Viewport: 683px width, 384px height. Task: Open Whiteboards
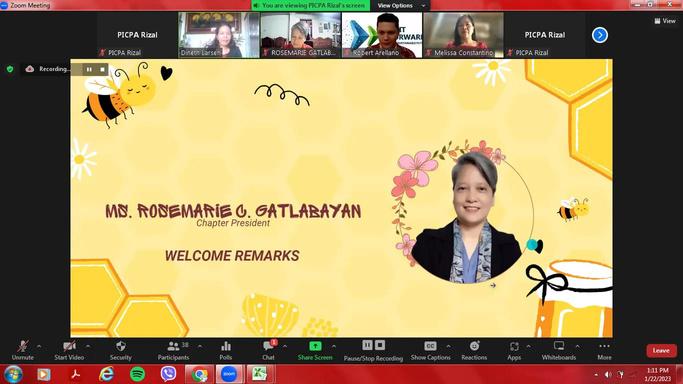(559, 350)
